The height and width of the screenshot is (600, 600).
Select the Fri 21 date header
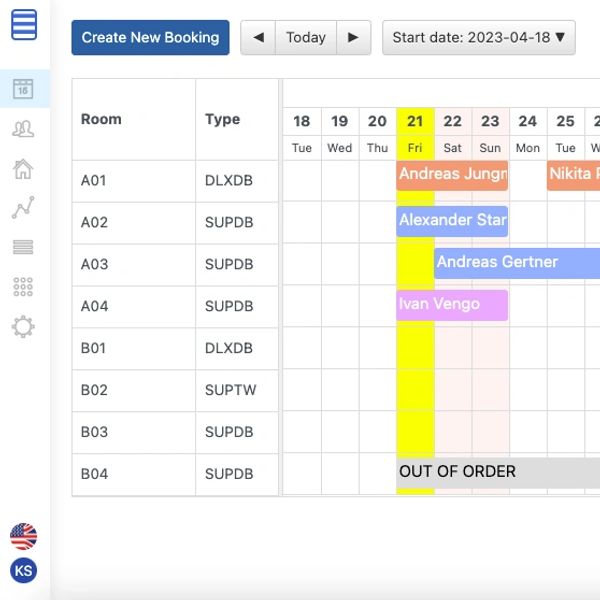pos(415,132)
